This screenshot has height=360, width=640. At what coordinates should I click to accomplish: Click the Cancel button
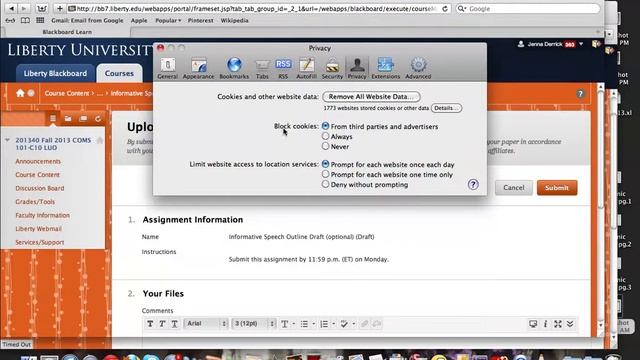pos(513,188)
